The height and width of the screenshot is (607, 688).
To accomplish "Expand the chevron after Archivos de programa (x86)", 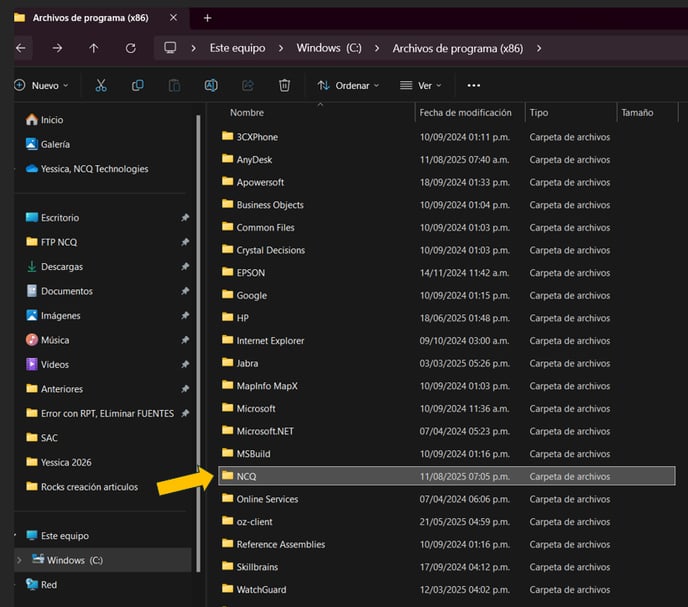I will (539, 48).
